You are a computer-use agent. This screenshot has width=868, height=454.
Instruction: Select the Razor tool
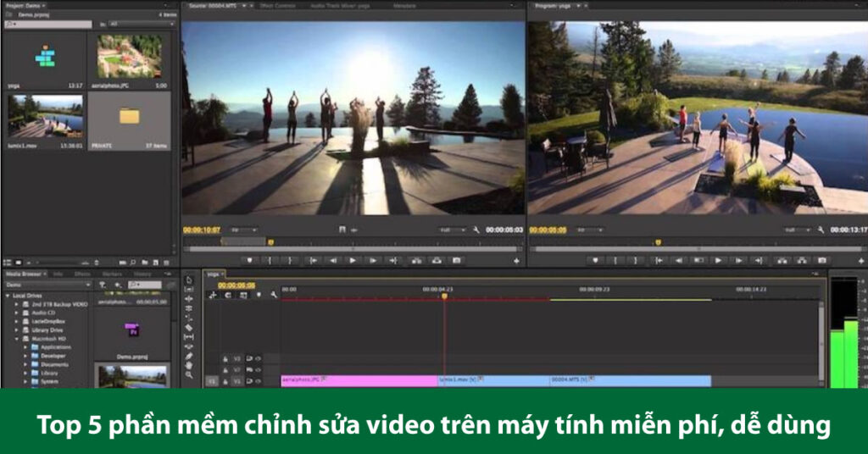point(189,327)
